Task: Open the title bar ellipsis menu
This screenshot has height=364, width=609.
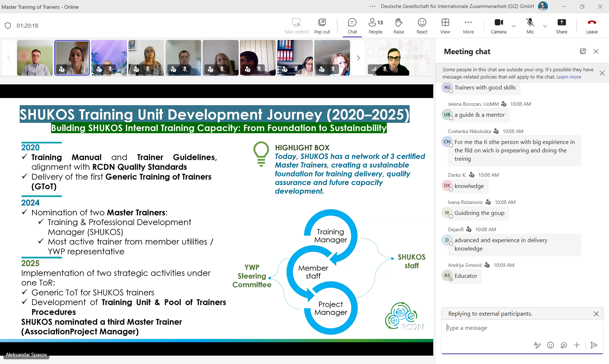Action: [373, 6]
